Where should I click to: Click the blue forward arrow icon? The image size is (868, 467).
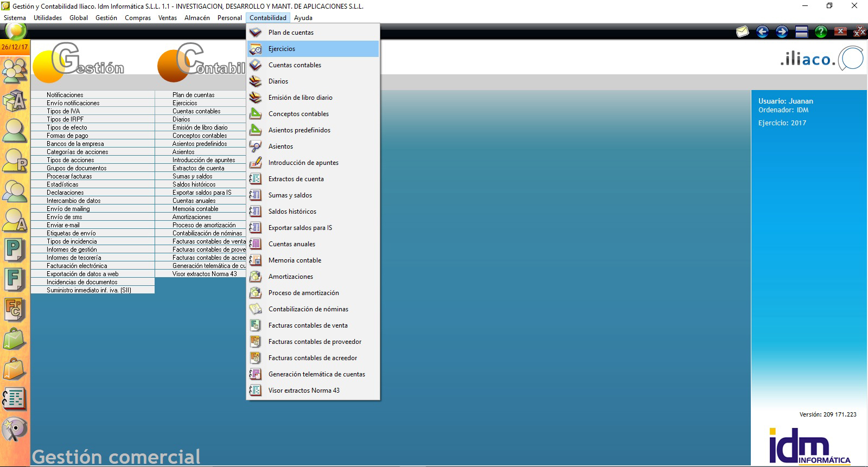pos(782,32)
